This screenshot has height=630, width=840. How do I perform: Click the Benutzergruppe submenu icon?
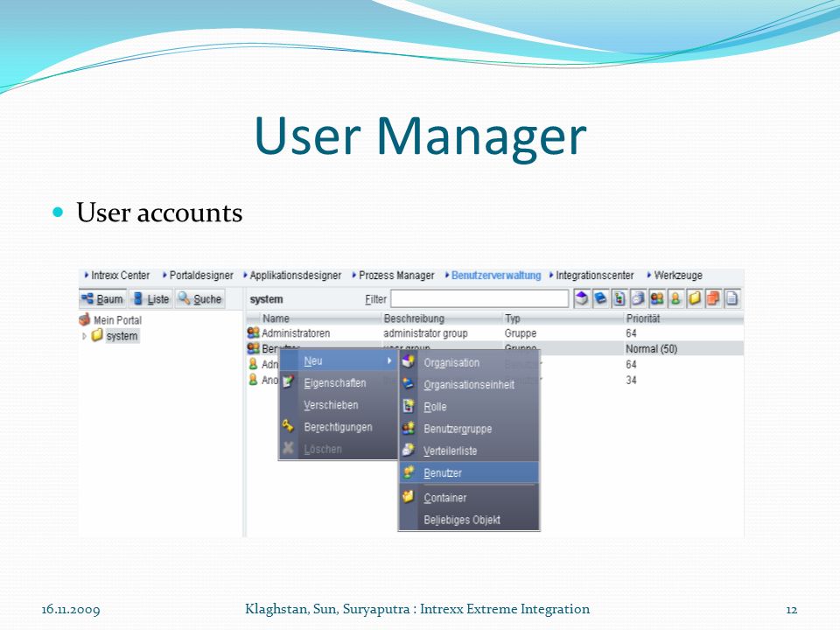(409, 428)
